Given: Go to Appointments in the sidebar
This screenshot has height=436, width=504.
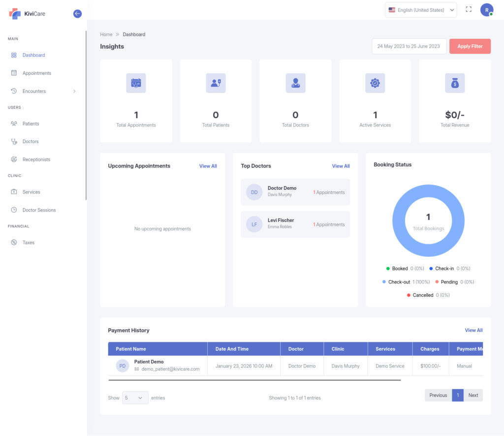Looking at the screenshot, I should 36,73.
